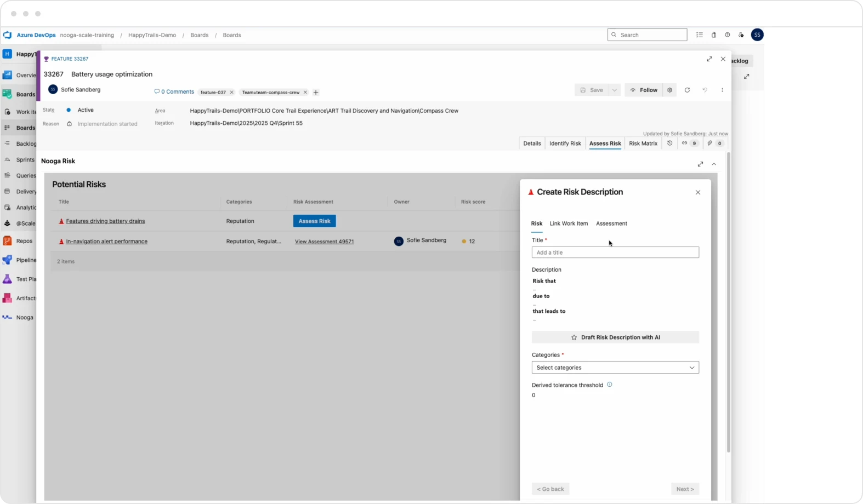This screenshot has width=863, height=504.
Task: Collapse the Nooga Risk section
Action: coord(714,164)
